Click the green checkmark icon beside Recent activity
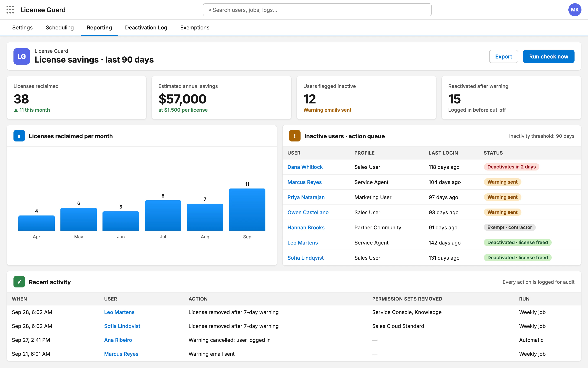 [x=19, y=282]
